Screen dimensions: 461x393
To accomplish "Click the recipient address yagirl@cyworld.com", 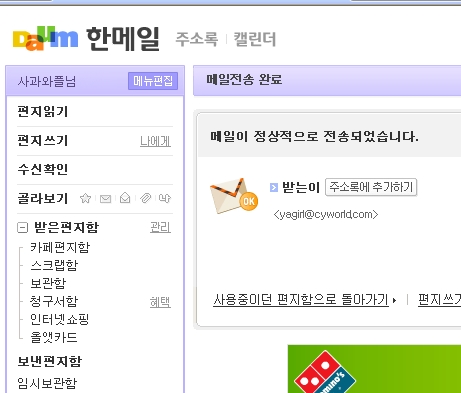I will pos(326,214).
